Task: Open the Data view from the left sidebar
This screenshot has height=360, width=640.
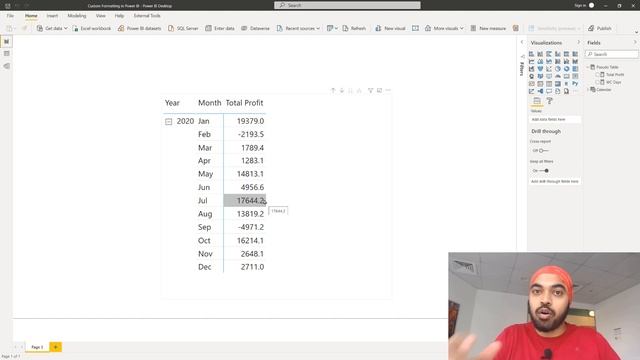Action: (7, 53)
